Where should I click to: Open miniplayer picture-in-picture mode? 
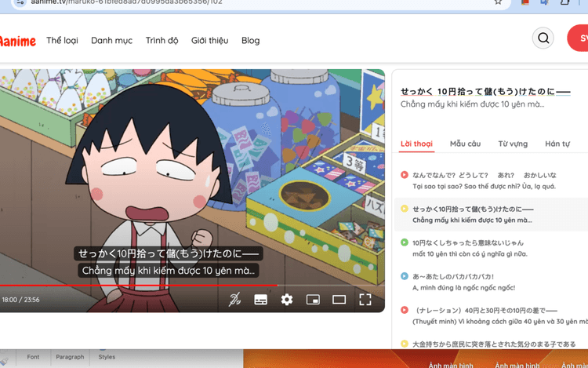click(313, 300)
